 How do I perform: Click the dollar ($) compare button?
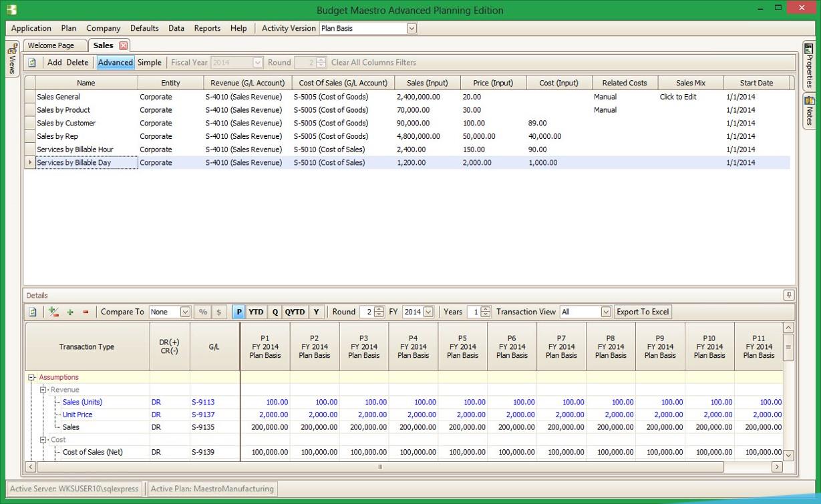tap(218, 312)
